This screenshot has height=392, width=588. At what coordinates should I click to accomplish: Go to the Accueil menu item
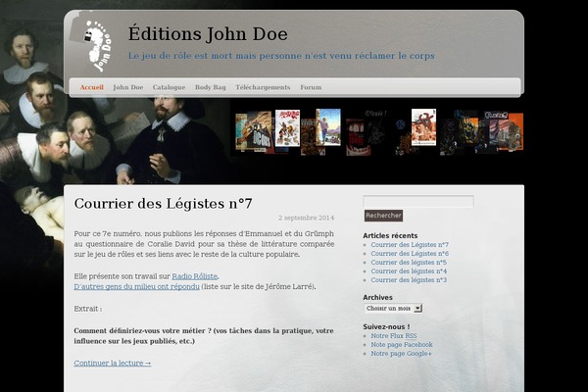[92, 87]
